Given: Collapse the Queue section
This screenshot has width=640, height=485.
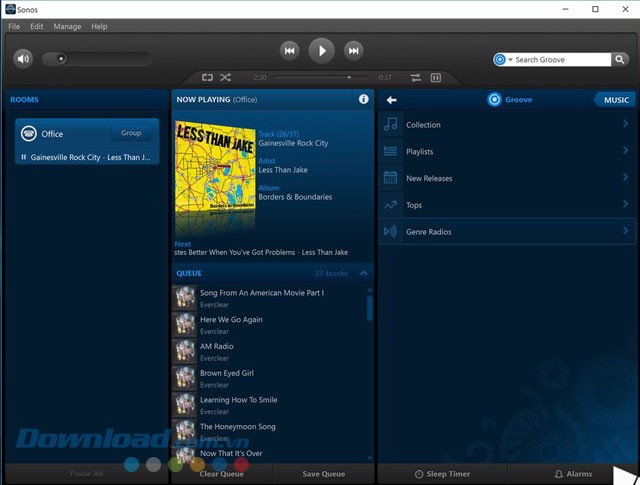Looking at the screenshot, I should tap(363, 273).
